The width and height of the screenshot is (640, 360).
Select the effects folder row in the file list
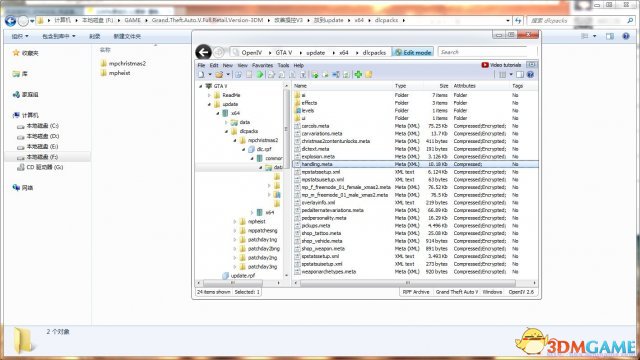click(415, 103)
